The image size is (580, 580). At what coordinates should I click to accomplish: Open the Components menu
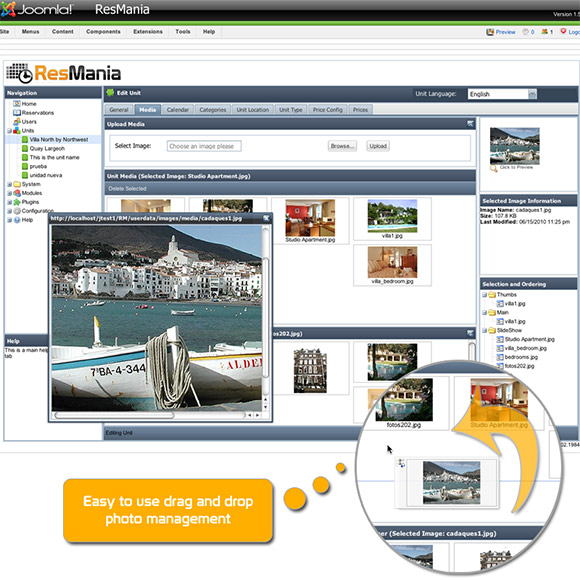pyautogui.click(x=103, y=31)
